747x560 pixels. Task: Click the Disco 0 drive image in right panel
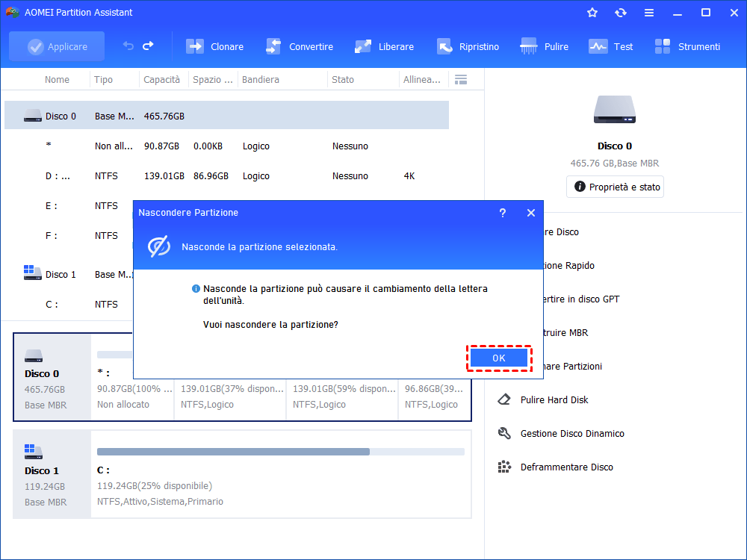[x=615, y=110]
